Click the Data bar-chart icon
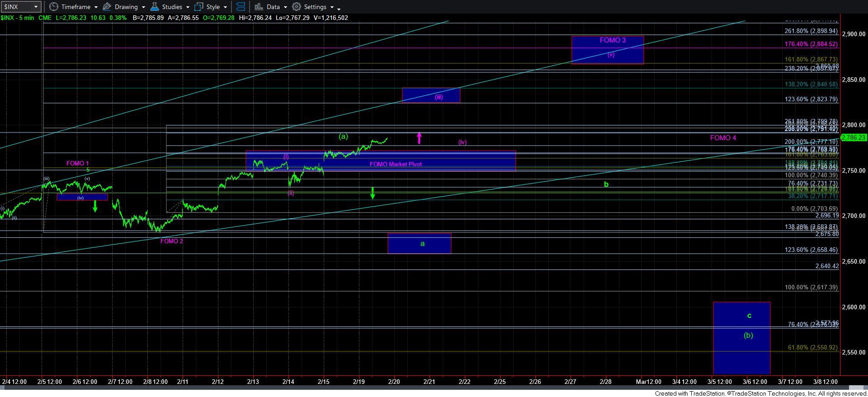Image resolution: width=868 pixels, height=397 pixels. point(259,7)
